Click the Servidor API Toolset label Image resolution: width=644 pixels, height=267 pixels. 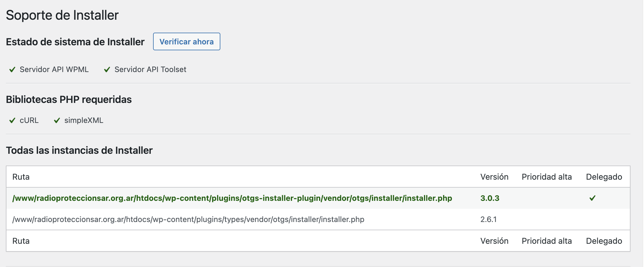(150, 70)
